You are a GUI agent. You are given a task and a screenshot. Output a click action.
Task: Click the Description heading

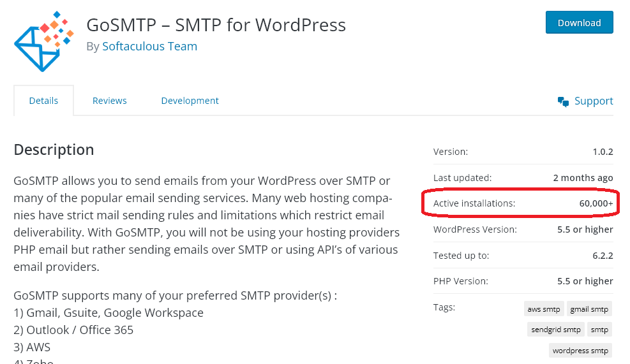coord(54,150)
